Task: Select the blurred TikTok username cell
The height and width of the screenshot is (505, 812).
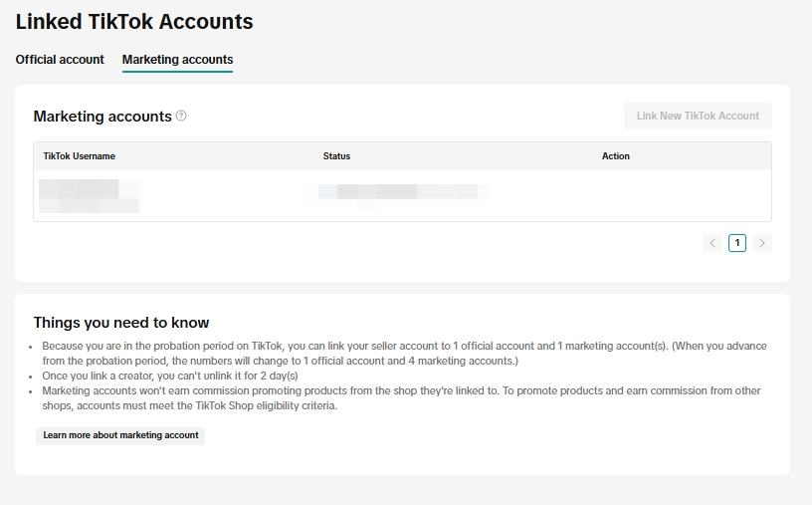Action: click(x=88, y=195)
